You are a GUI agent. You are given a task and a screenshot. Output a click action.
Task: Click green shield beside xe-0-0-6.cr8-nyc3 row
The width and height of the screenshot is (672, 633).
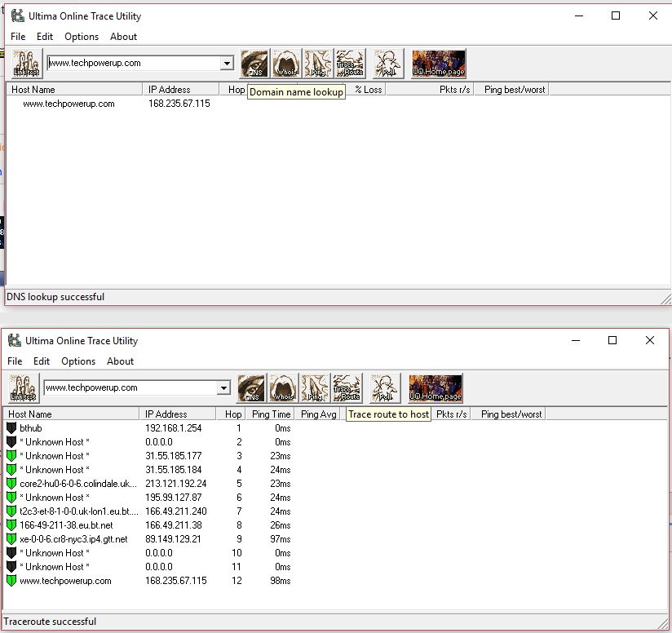pos(11,538)
